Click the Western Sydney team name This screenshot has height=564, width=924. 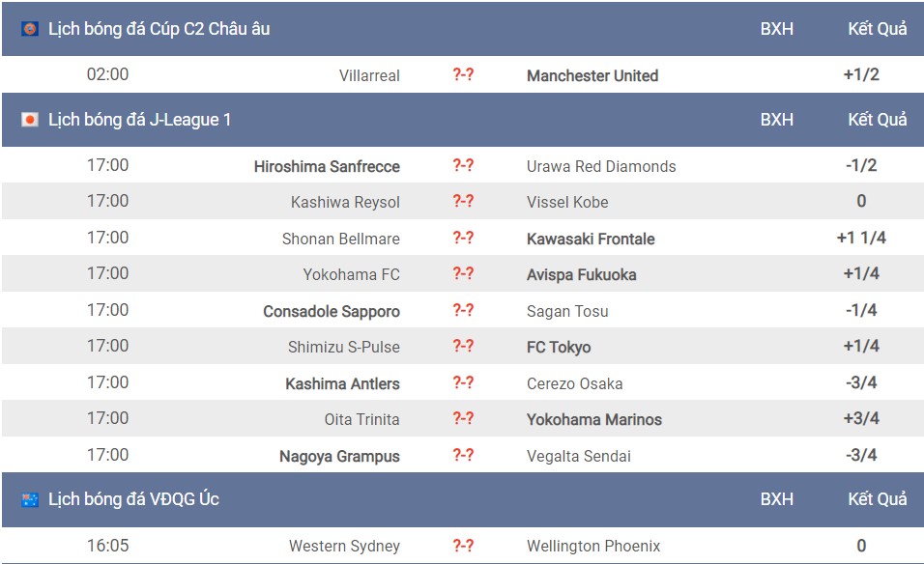344,546
